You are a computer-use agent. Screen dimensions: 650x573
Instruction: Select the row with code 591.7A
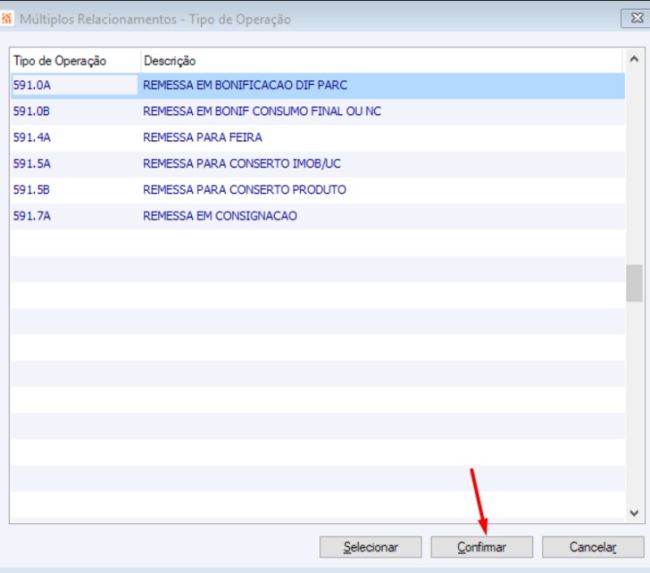(x=318, y=216)
